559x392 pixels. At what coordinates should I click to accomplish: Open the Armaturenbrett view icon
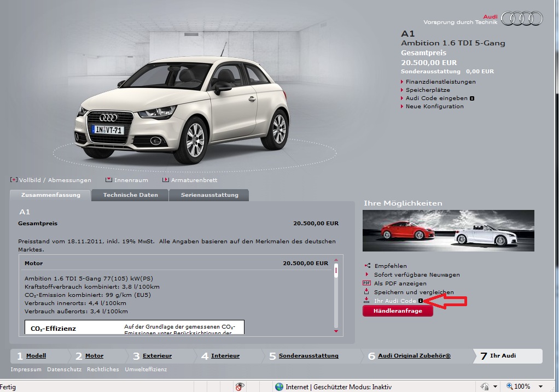tap(165, 180)
